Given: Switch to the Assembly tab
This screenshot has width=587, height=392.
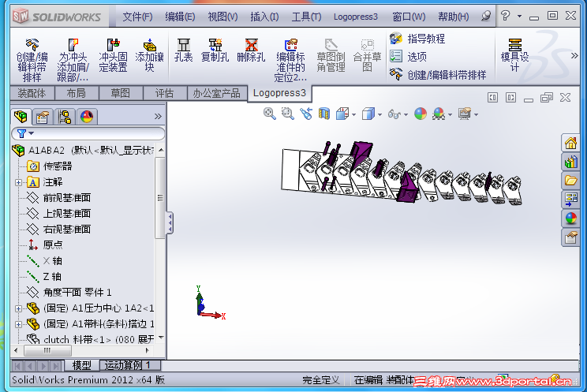Looking at the screenshot, I should [x=32, y=93].
